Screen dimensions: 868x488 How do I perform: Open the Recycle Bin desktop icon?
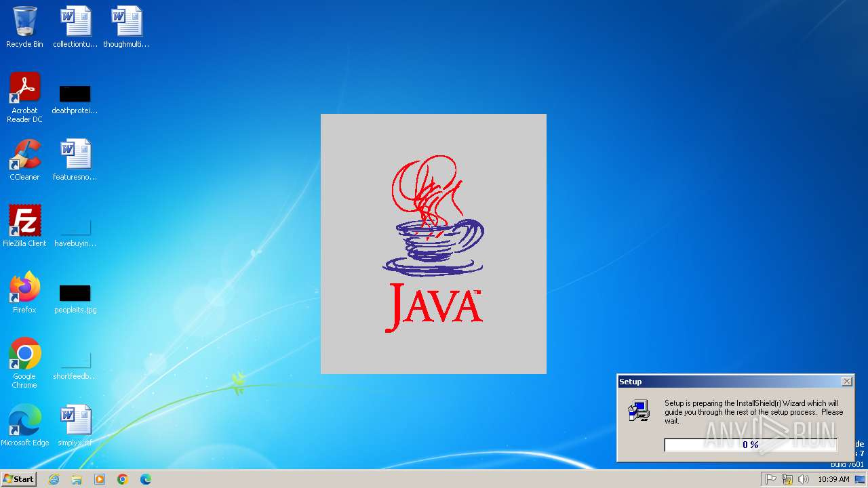tap(24, 27)
